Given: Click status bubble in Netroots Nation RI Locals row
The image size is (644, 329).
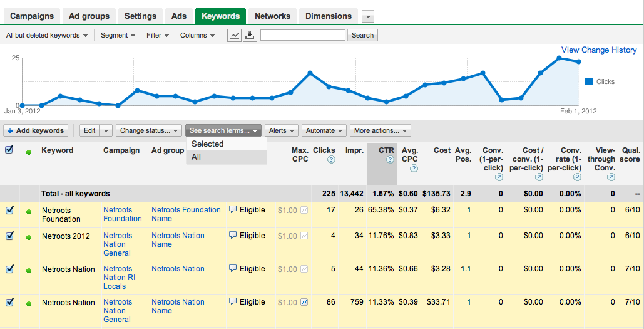Looking at the screenshot, I should pos(233,269).
